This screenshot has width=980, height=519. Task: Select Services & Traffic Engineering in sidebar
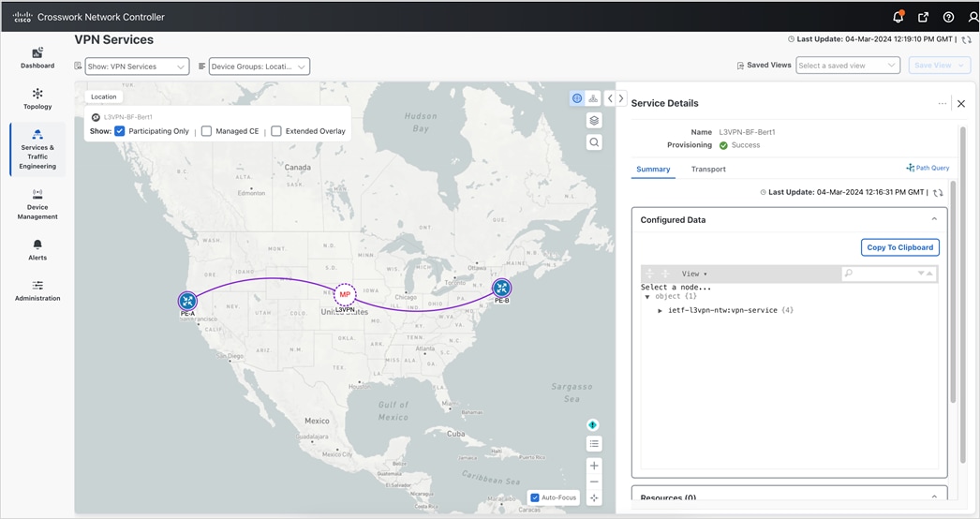coord(37,149)
